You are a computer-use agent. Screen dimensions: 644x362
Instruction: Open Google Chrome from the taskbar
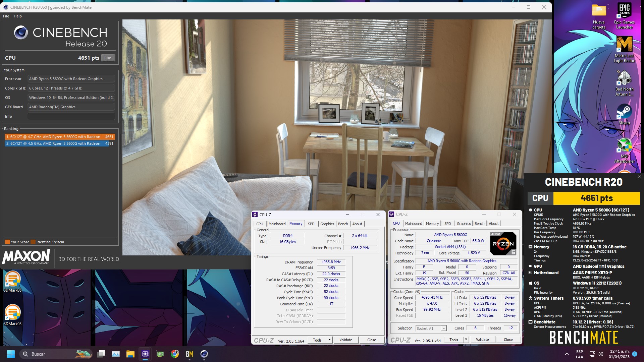(x=175, y=354)
